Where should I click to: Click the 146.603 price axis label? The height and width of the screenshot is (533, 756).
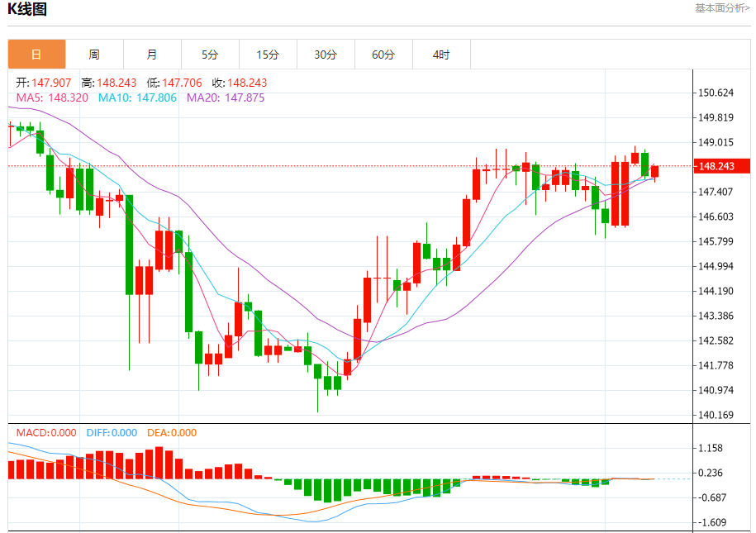716,217
